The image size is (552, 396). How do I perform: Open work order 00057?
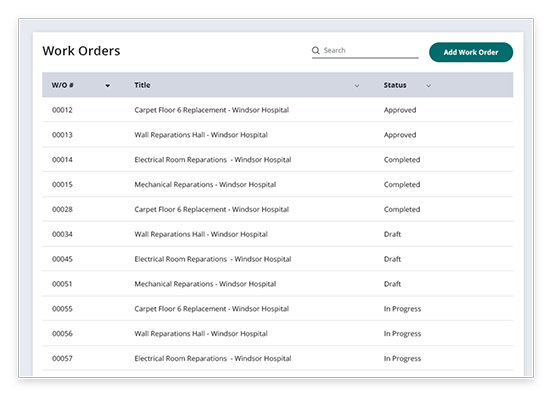277,358
